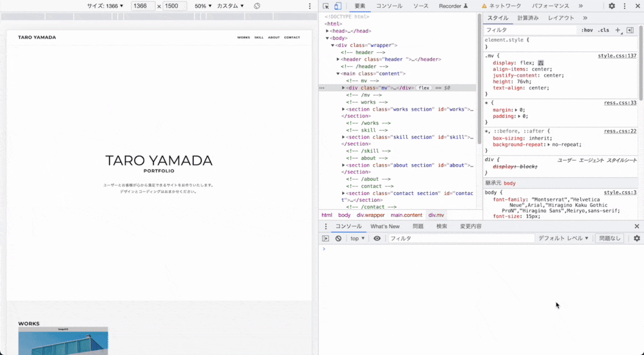
Task: Click the WORKS nav link on page
Action: click(243, 37)
